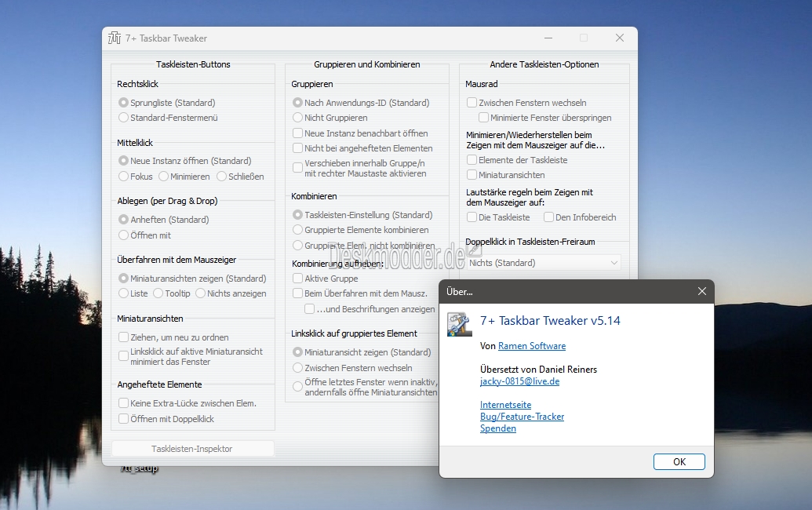The width and height of the screenshot is (812, 510).
Task: Open the Internetseite link
Action: click(x=505, y=405)
